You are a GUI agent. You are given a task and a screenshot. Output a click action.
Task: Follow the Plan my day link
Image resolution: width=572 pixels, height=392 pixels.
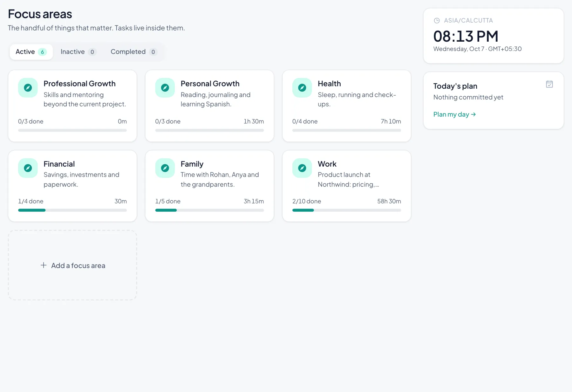pyautogui.click(x=454, y=114)
